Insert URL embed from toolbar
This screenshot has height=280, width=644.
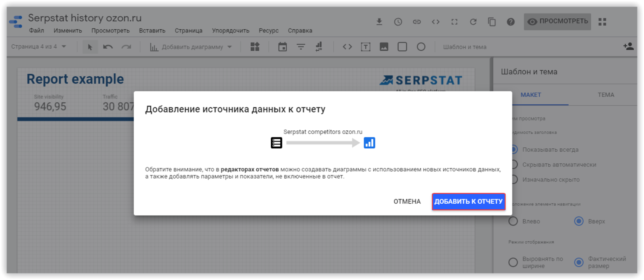(347, 47)
